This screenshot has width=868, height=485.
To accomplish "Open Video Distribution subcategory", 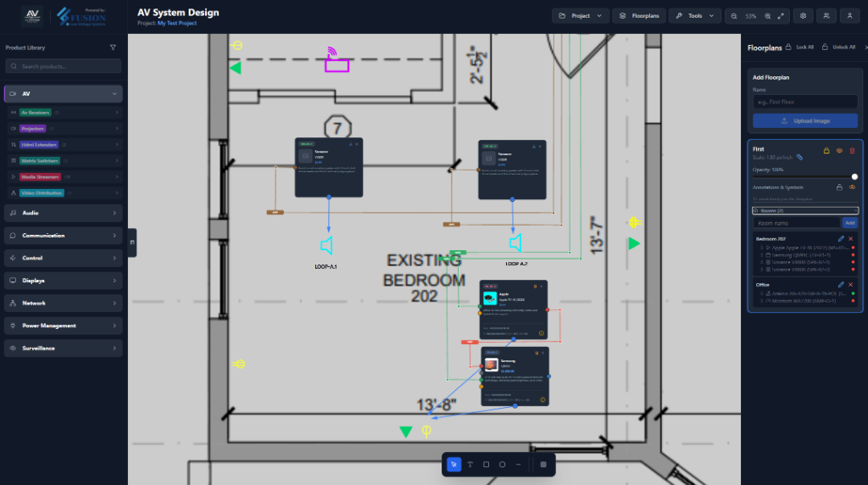I will (x=64, y=192).
